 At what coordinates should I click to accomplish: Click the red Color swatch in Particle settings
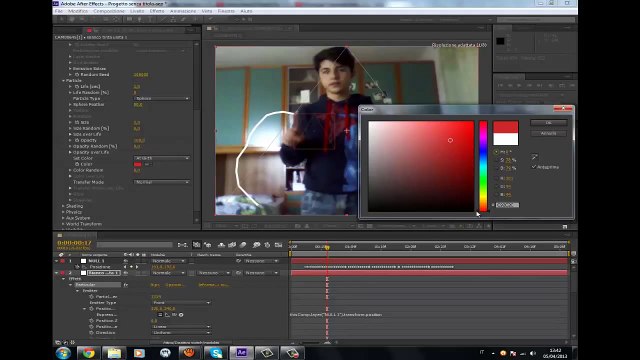138,164
